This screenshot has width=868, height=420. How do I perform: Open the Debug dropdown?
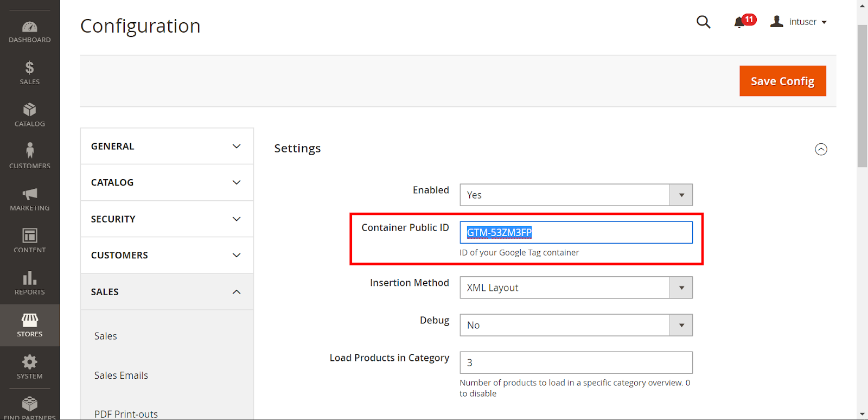click(576, 325)
